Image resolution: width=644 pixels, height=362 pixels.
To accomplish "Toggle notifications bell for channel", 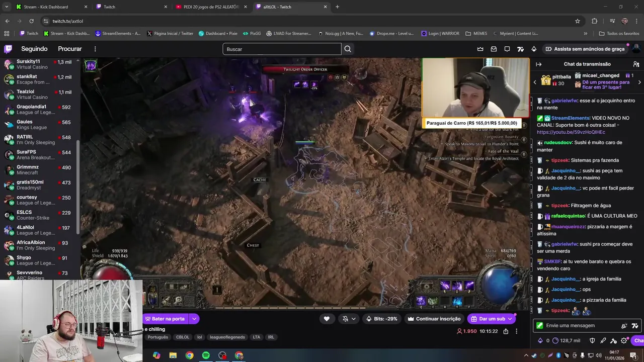I will (346, 319).
